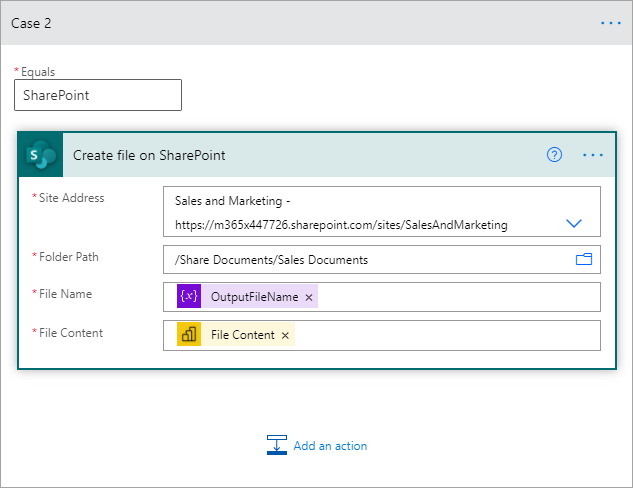Viewport: 633px width, 488px height.
Task: Click the Equals field containing SharePoint
Action: click(x=98, y=95)
